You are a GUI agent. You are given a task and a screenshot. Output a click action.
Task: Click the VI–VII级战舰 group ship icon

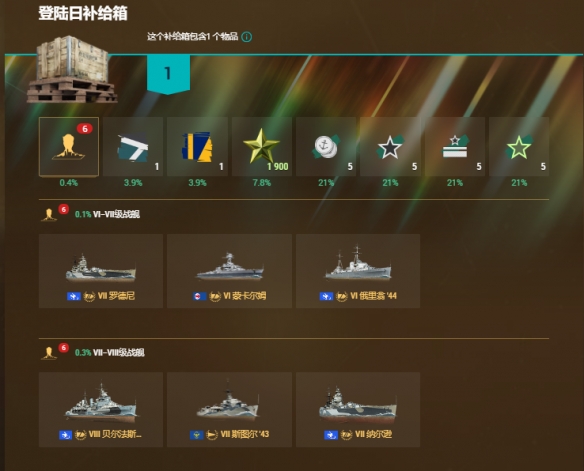pyautogui.click(x=49, y=214)
